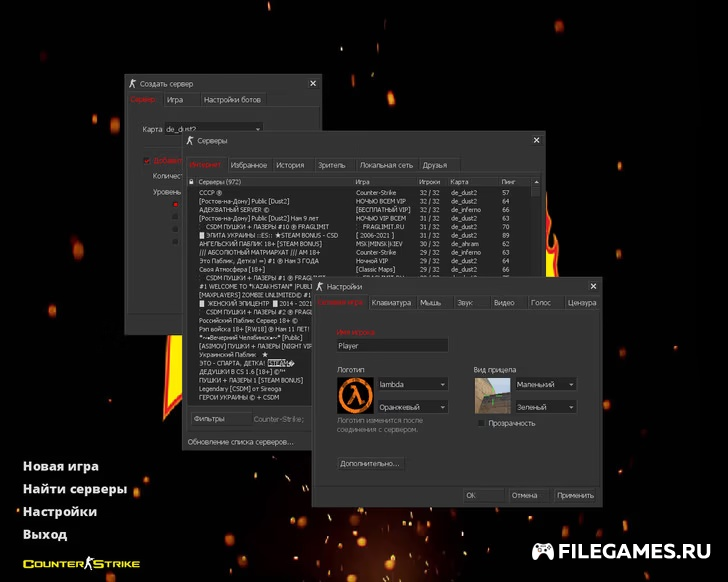This screenshot has height=582, width=728.
Task: Select 'ДЕДУШКИ В CS 1.6 [18+]' server
Action: coord(250,372)
